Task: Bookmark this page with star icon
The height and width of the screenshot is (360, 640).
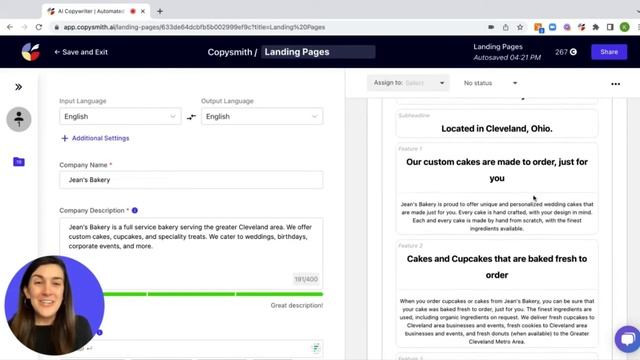Action: 520,27
